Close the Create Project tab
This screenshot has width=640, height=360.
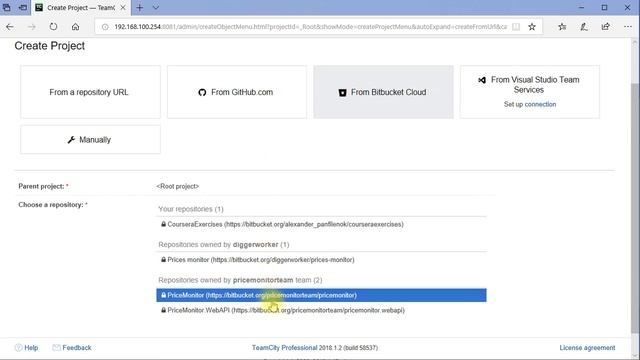click(x=123, y=8)
